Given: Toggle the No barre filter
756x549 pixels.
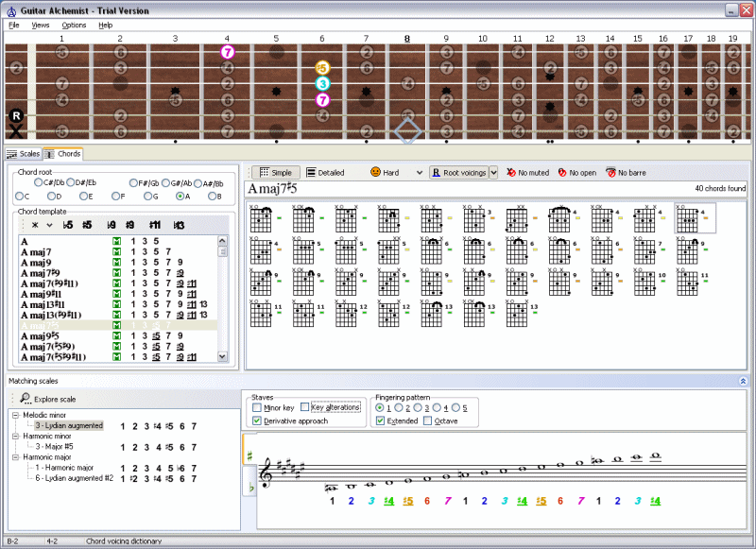Looking at the screenshot, I should click(630, 173).
